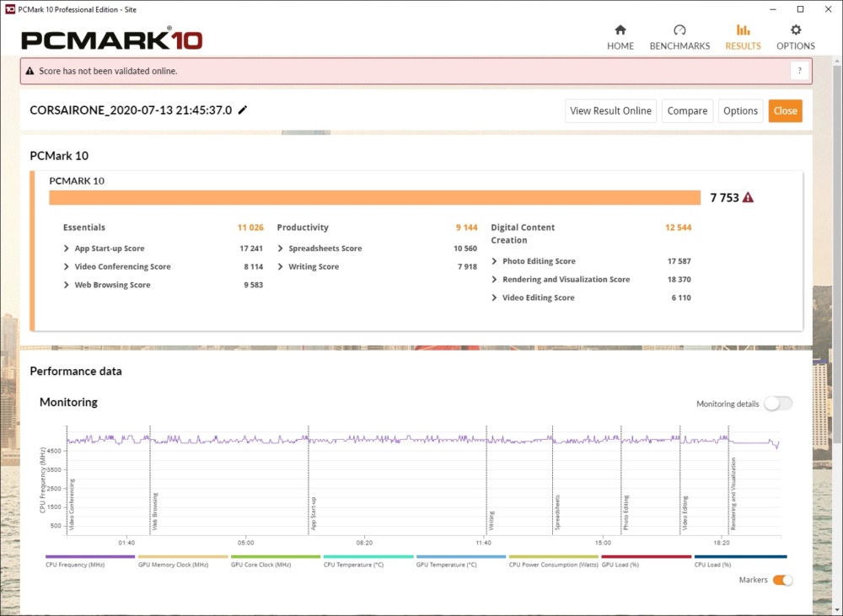Go to the HOME tab
Viewport: 843px width, 616px height.
click(x=620, y=46)
